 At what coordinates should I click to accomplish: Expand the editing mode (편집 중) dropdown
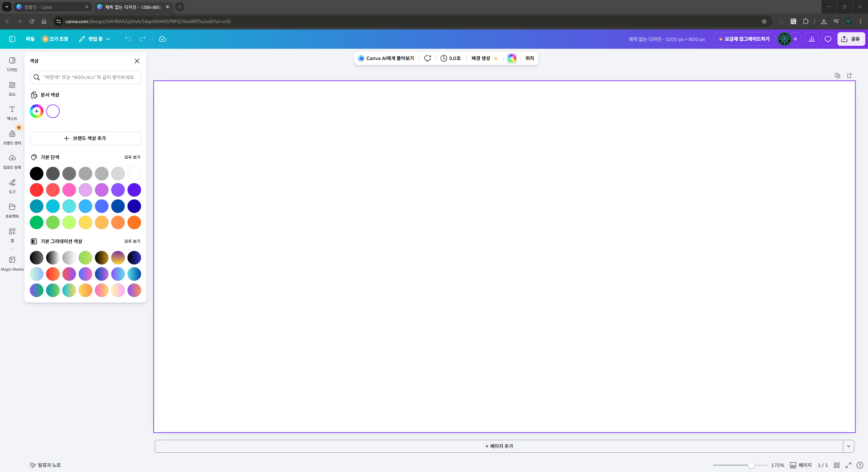tap(95, 39)
